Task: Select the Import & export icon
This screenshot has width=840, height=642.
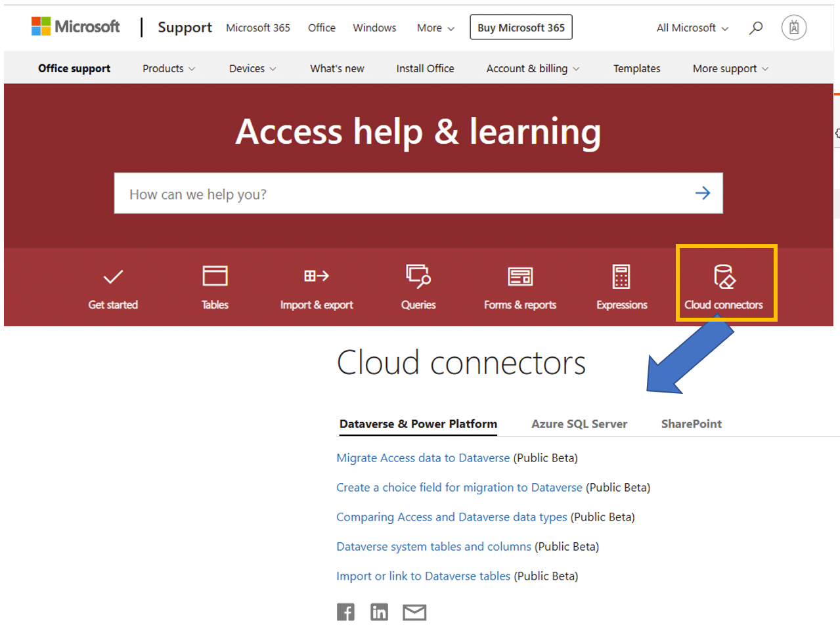Action: pyautogui.click(x=316, y=276)
